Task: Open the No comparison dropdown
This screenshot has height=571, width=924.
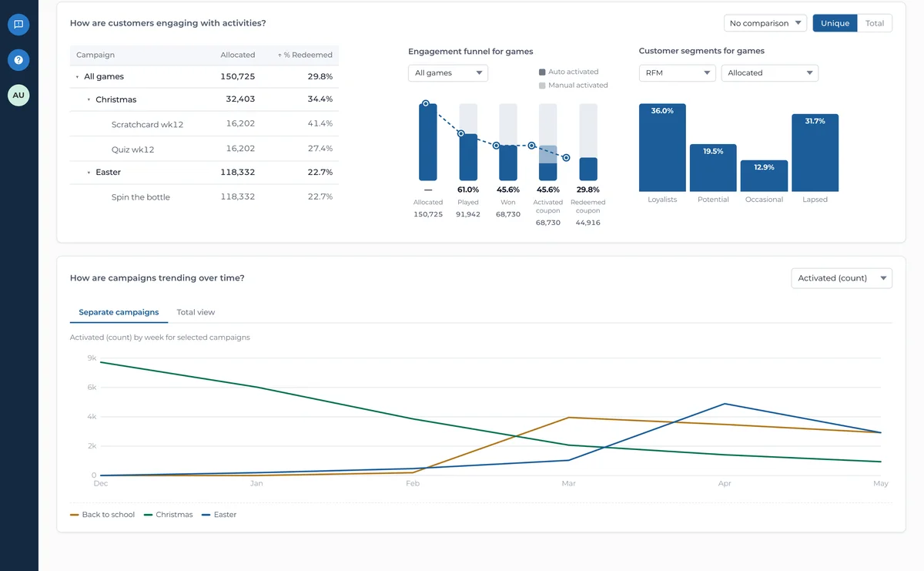Action: (x=765, y=23)
